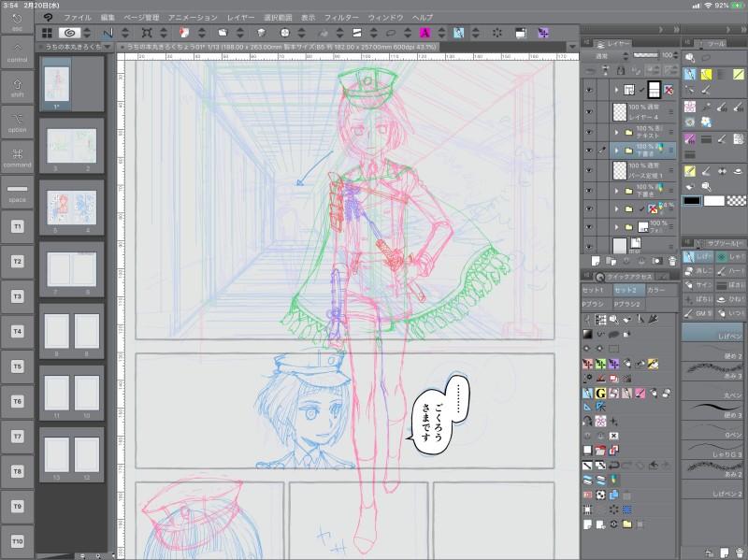
Task: Click the speech balloon icon in Quick Access
Action: click(613, 335)
